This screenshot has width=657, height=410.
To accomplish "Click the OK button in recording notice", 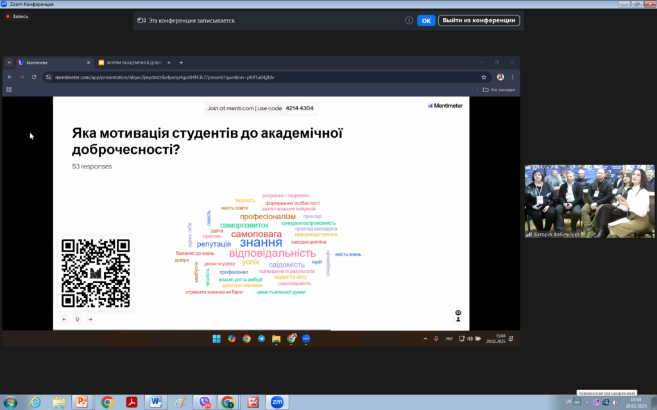I will tap(426, 20).
